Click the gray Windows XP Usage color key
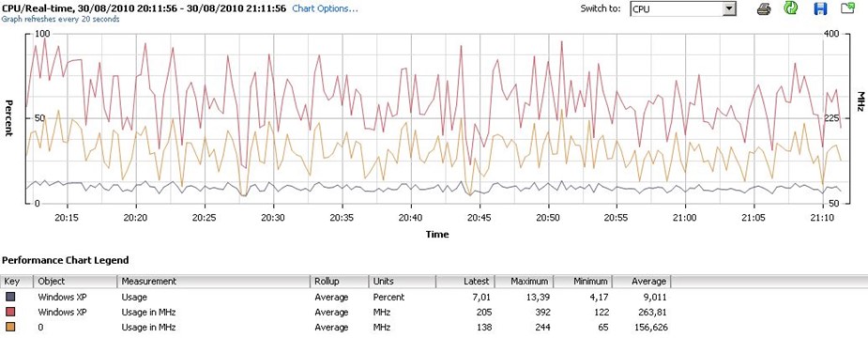The width and height of the screenshot is (868, 338). (11, 297)
